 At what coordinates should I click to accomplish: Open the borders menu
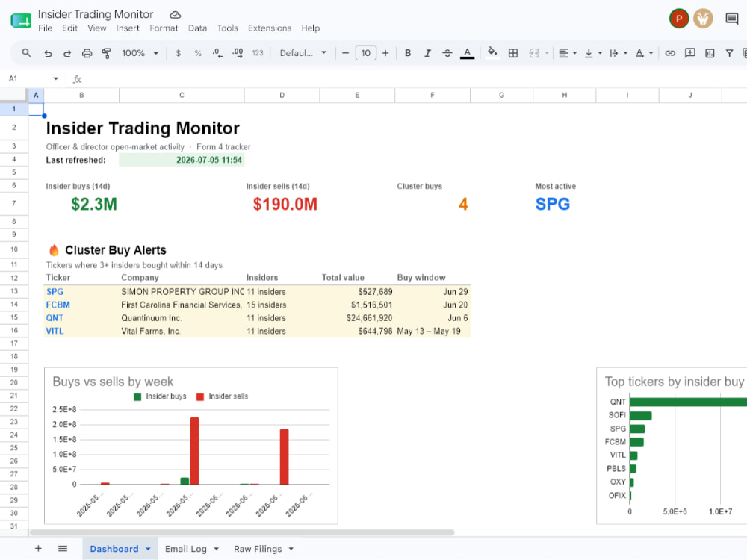pyautogui.click(x=513, y=53)
